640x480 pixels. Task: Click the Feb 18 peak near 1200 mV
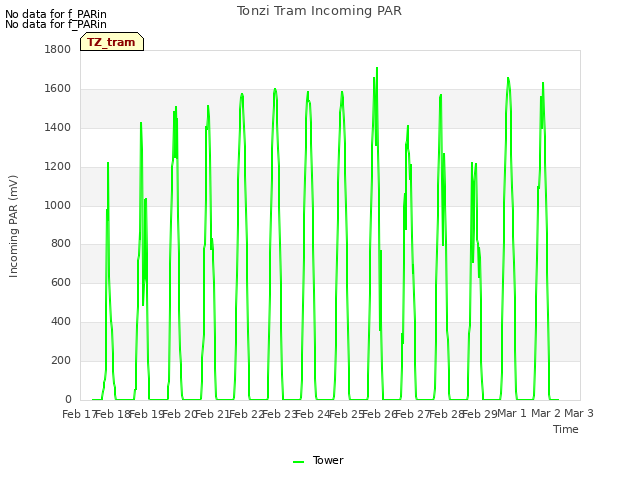click(108, 163)
